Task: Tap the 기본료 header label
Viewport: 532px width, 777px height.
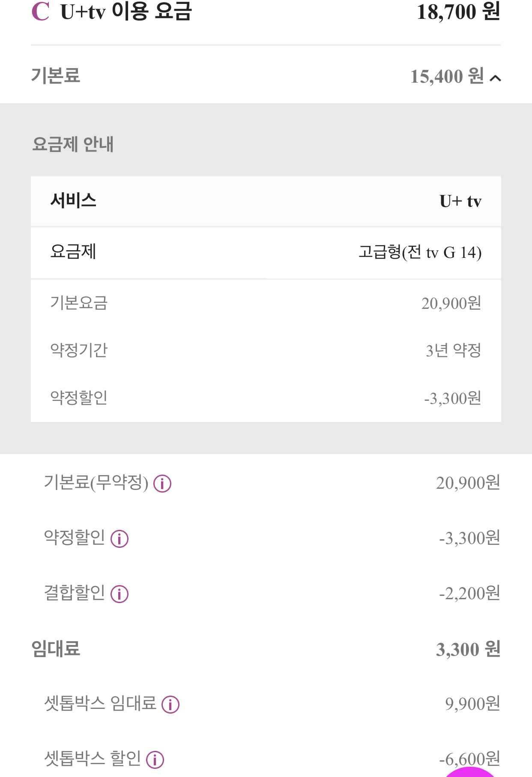Action: 56,76
